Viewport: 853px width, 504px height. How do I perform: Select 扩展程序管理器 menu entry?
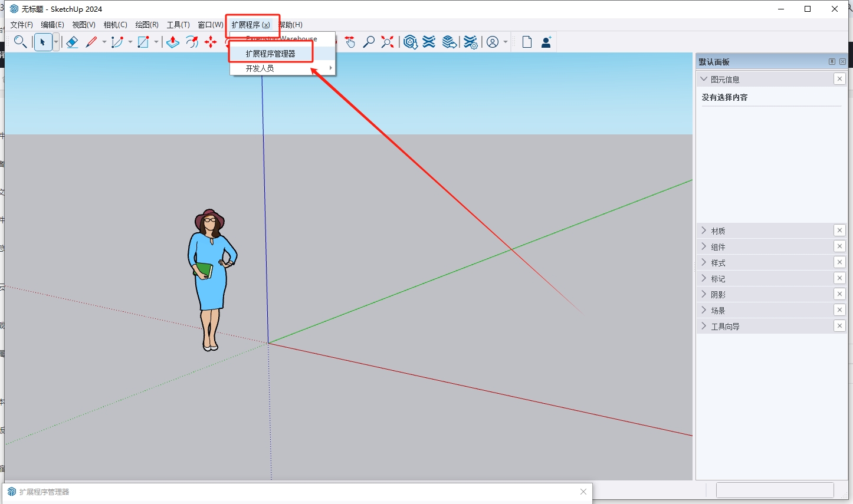point(271,52)
